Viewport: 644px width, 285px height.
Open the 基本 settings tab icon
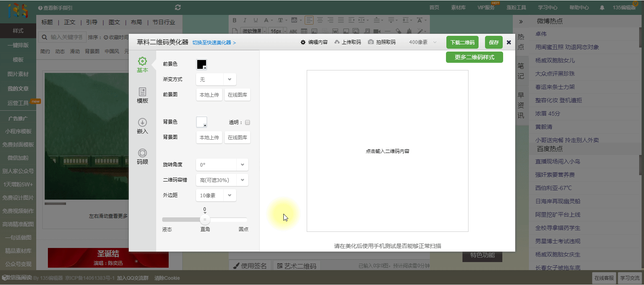(x=142, y=61)
